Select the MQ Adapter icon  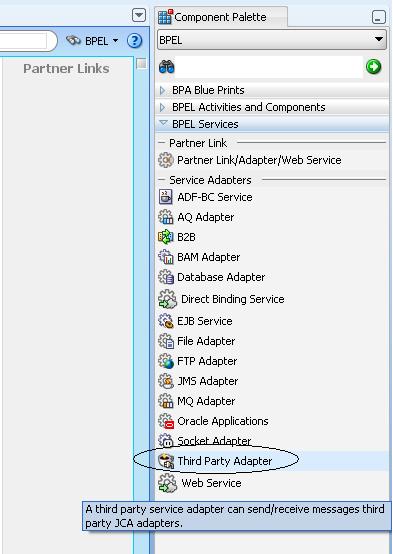166,401
